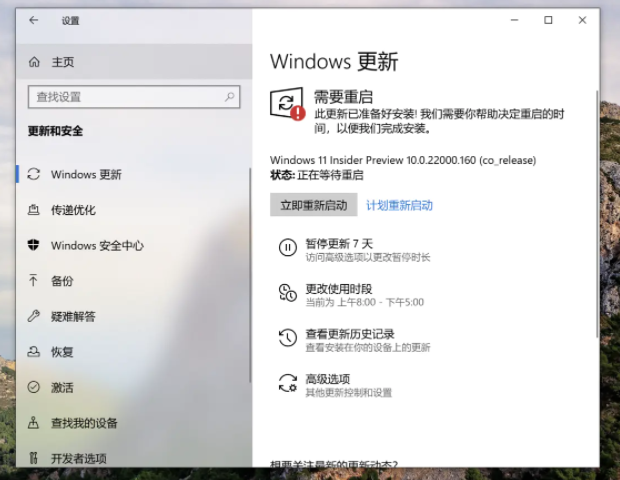Click the history icon beside 查看更新历史记录
The image size is (620, 480).
[x=287, y=338]
